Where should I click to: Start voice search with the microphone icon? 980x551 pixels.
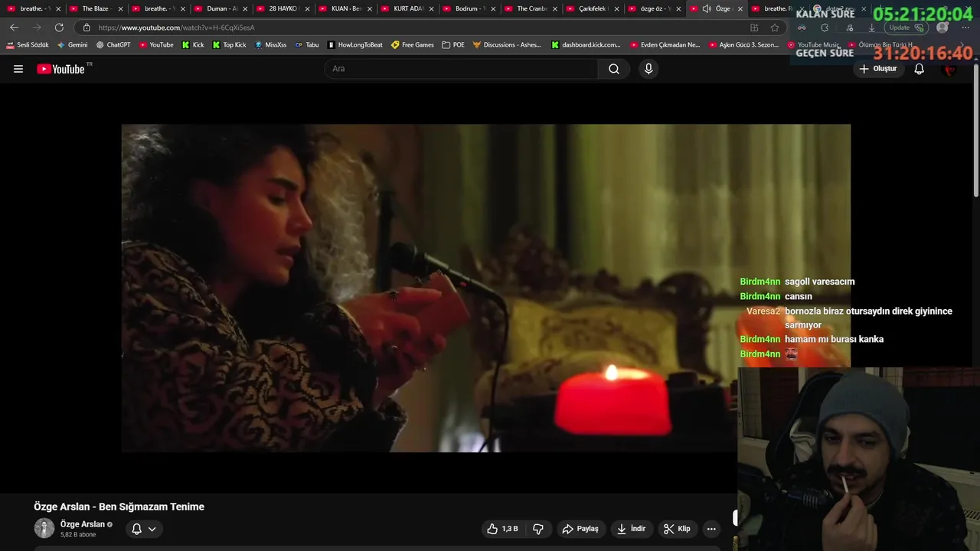648,69
